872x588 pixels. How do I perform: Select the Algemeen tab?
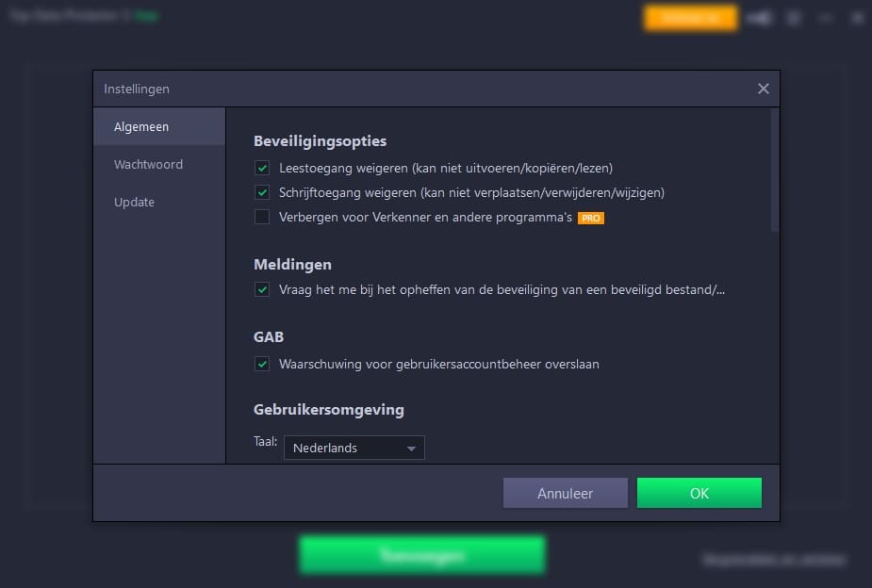(x=159, y=126)
